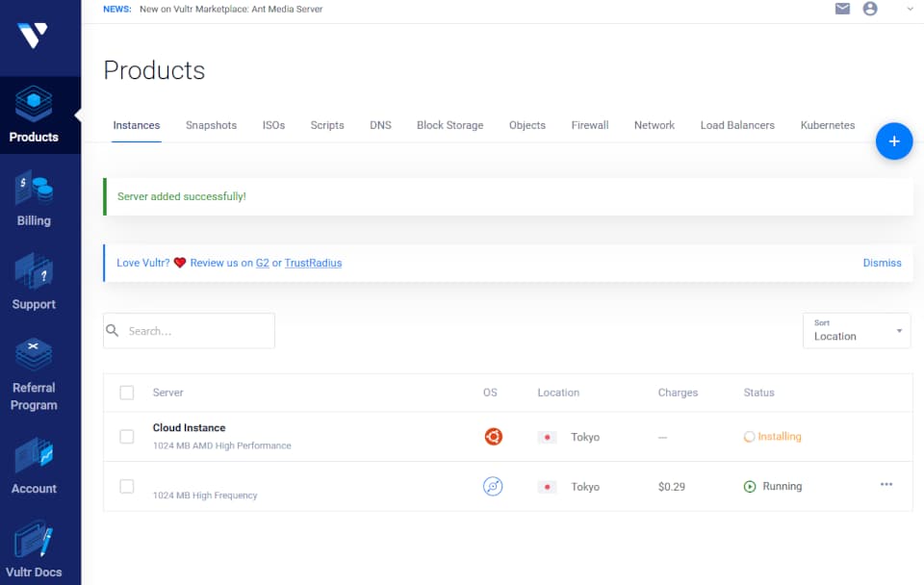Click 1024 MB AMD High Performance text

point(222,445)
